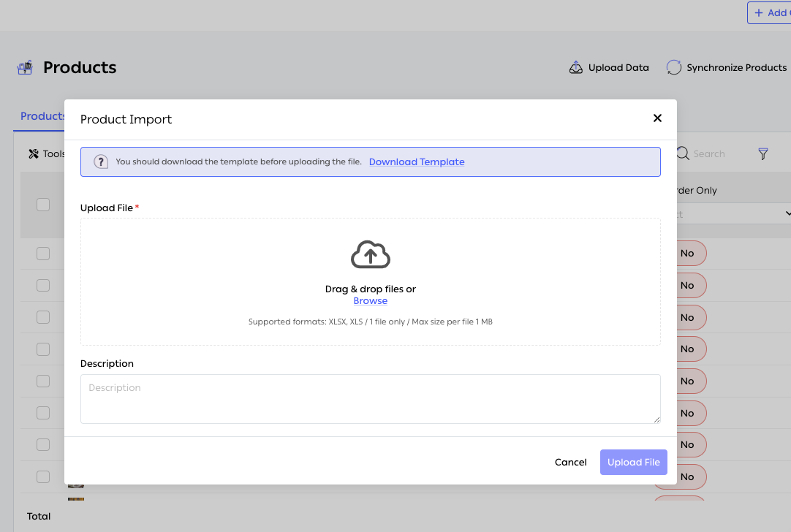Screen dimensions: 791x532
Task: Switch to the Products tab
Action: [x=42, y=116]
